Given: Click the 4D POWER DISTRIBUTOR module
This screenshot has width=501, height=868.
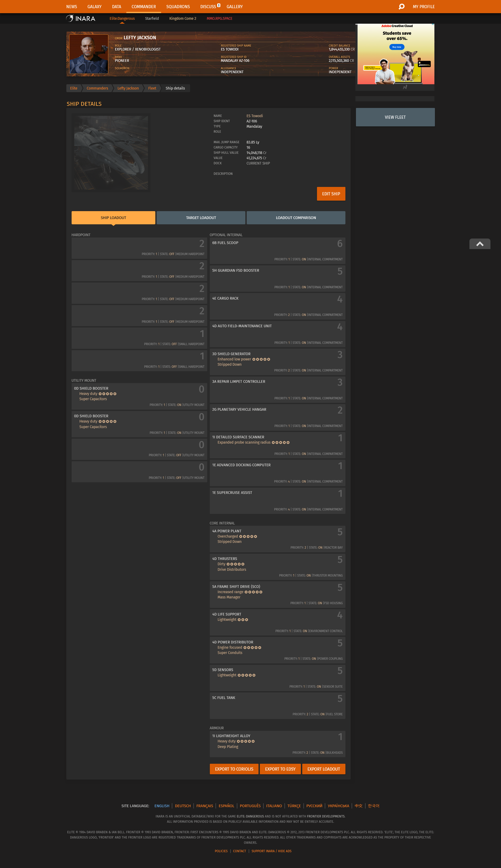Looking at the screenshot, I should pyautogui.click(x=277, y=650).
